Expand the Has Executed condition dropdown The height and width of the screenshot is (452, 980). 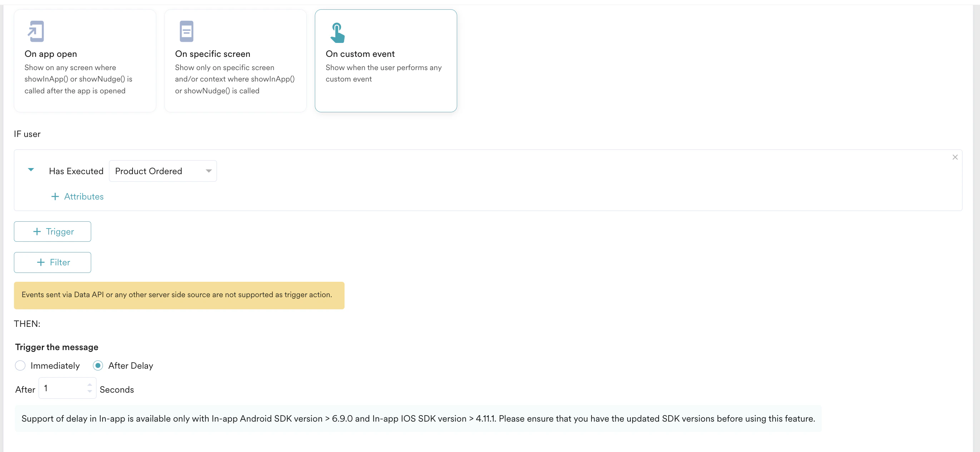point(31,170)
